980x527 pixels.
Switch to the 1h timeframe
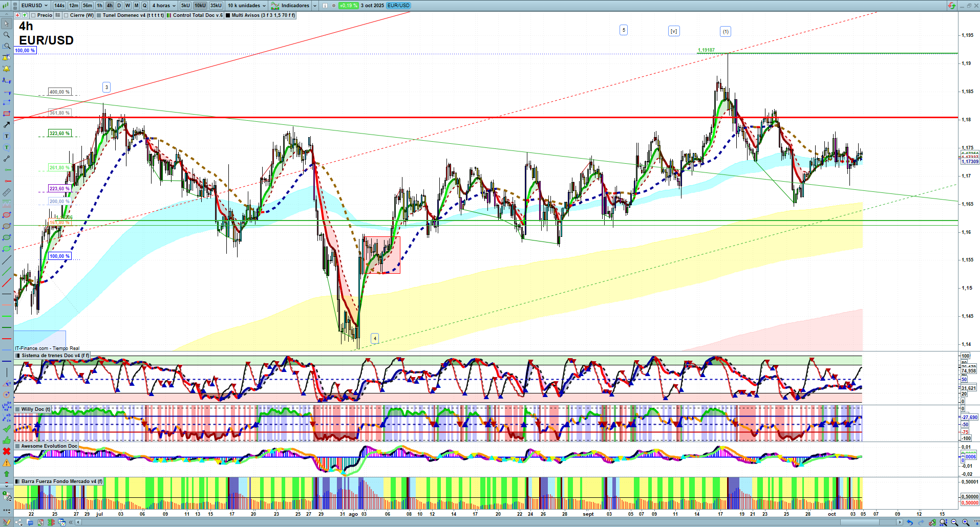[99, 6]
